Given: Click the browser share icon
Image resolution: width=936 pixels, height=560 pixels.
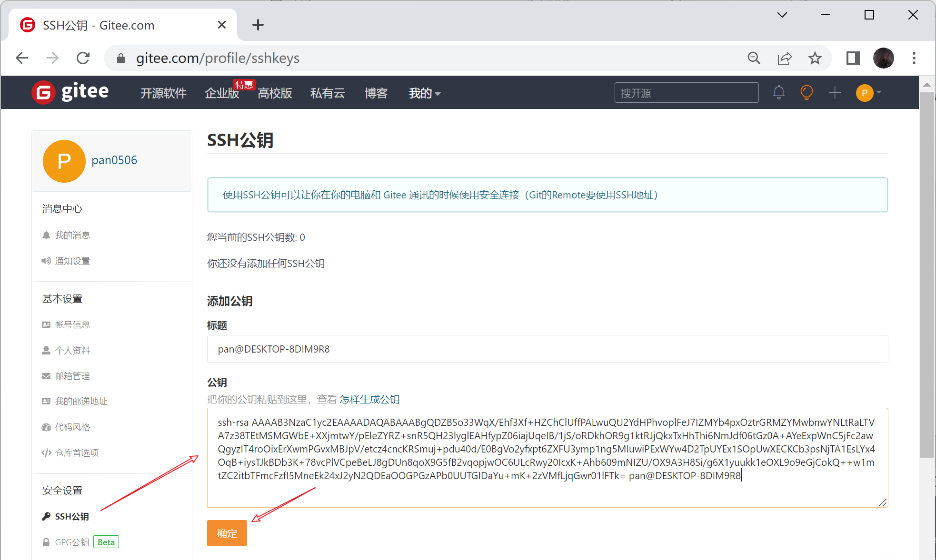Looking at the screenshot, I should (784, 58).
